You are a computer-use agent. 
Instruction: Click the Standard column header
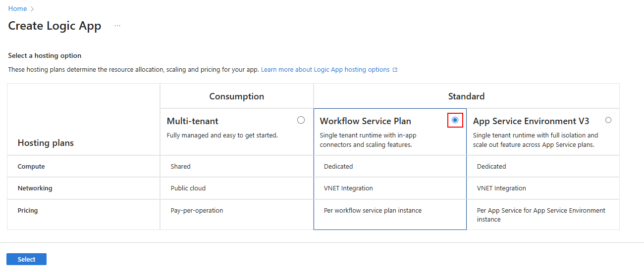pyautogui.click(x=466, y=96)
